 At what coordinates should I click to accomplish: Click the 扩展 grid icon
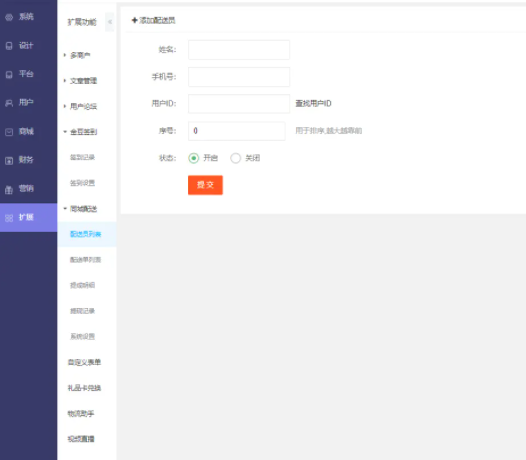tap(9, 218)
